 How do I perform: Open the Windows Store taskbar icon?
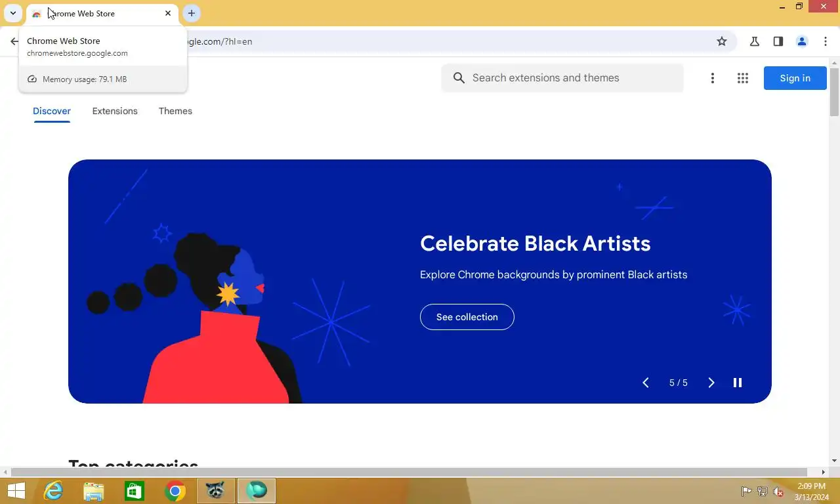pyautogui.click(x=135, y=491)
